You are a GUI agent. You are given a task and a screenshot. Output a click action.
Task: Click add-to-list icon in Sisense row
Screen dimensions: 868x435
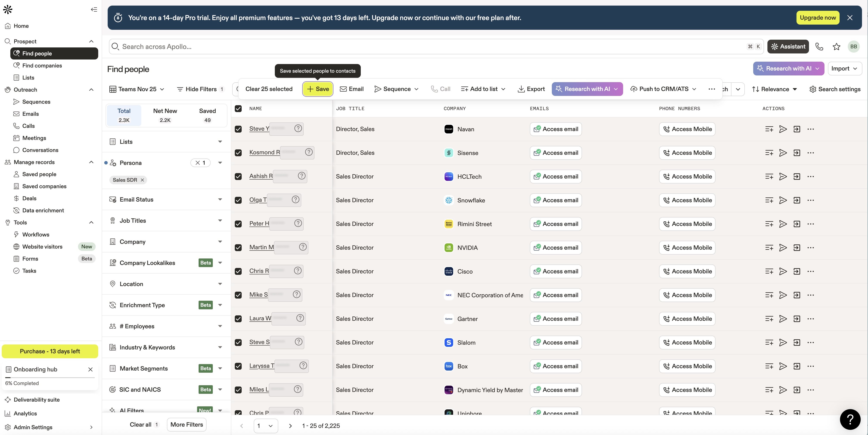[769, 153]
